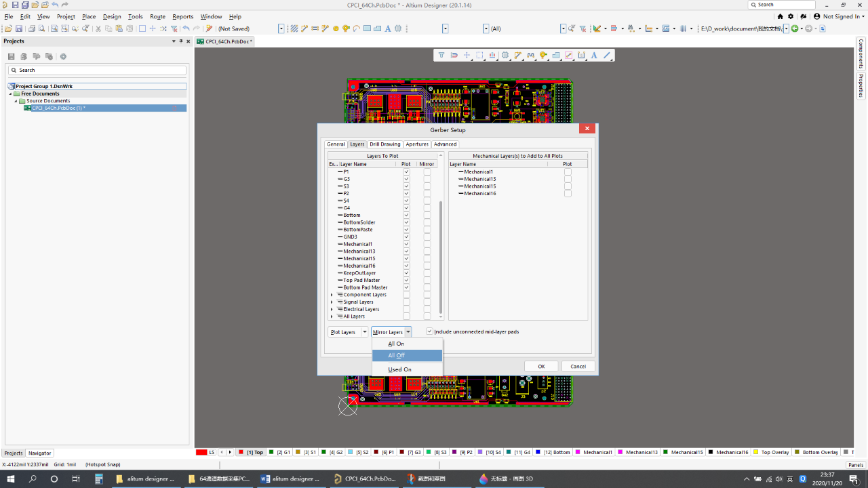Open Navigator tab in Projects panel

pos(39,453)
